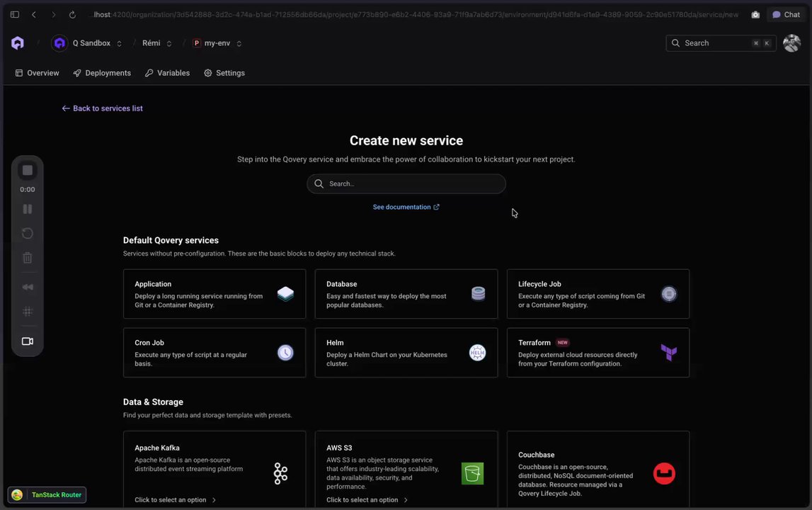This screenshot has height=510, width=812.
Task: Click the camera screenshot icon in address bar
Action: tap(755, 14)
